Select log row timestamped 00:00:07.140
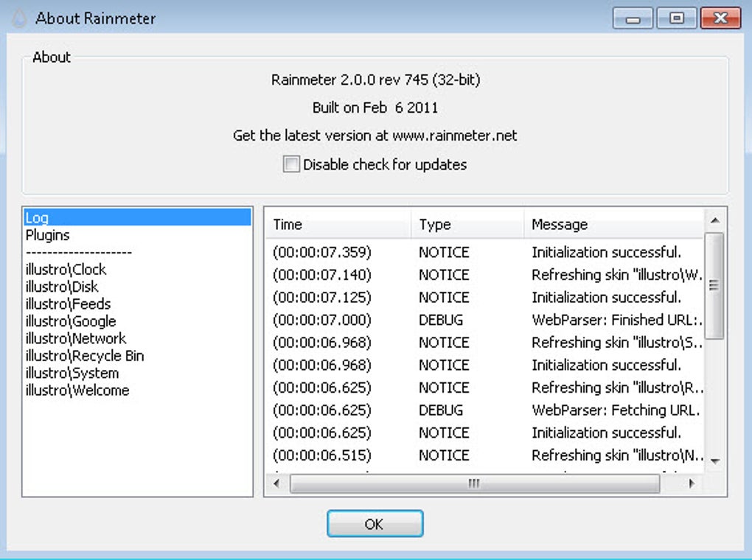 (x=485, y=275)
